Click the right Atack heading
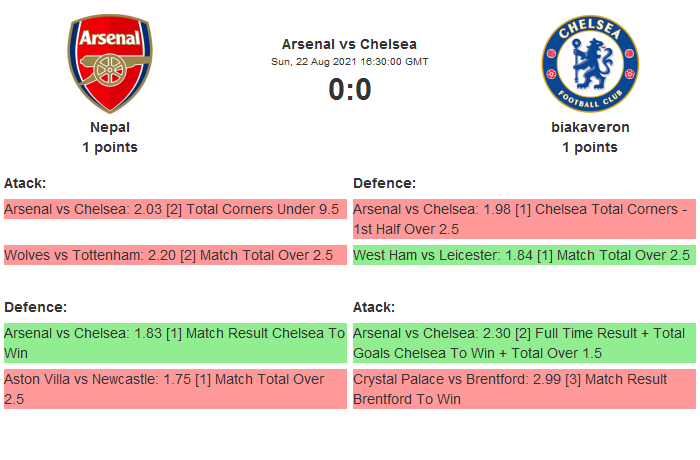The width and height of the screenshot is (700, 460). click(x=374, y=307)
